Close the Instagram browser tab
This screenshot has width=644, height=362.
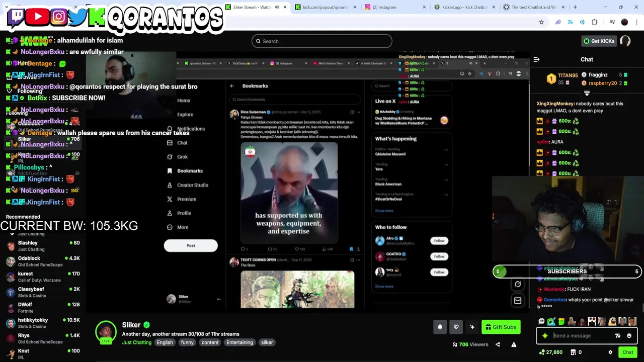click(x=424, y=7)
